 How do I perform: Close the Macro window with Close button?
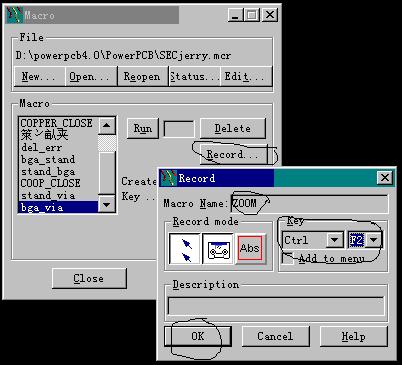click(89, 278)
